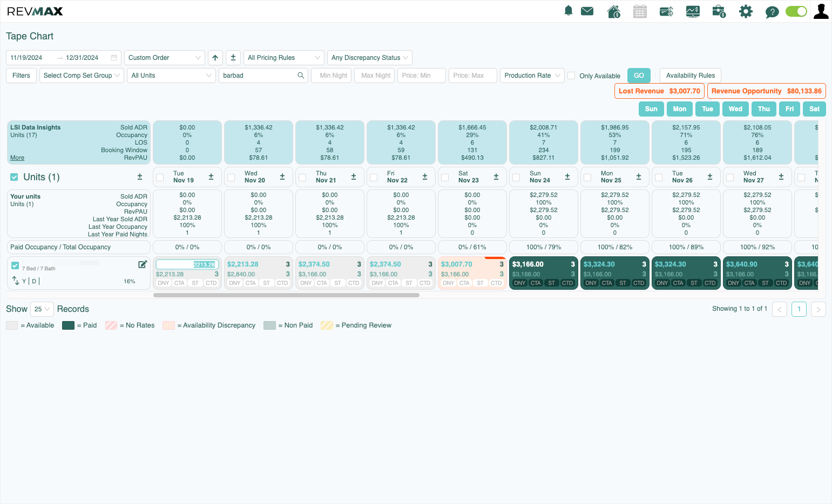832x504 pixels.
Task: Open the All Units dropdown
Action: pyautogui.click(x=171, y=76)
